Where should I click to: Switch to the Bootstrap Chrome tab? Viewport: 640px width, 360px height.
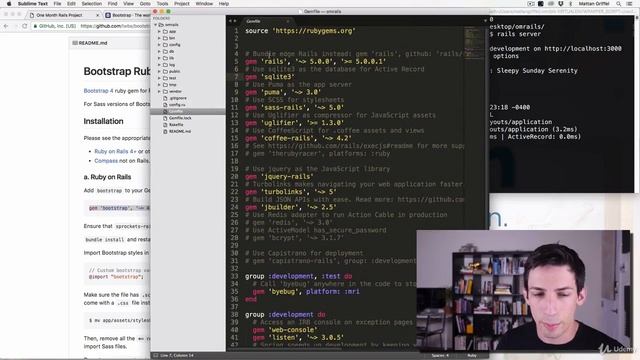[127, 15]
